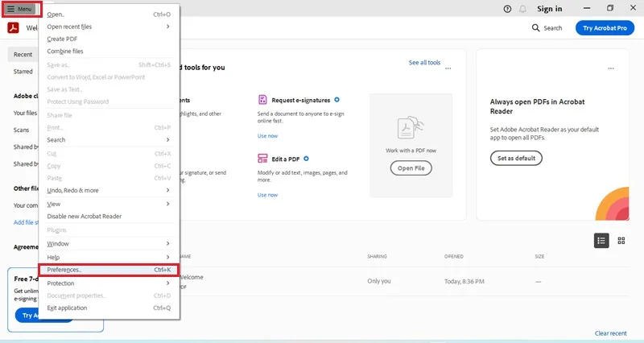Viewport: 644px width, 343px height.
Task: Click the Search magnifier icon
Action: (x=535, y=28)
